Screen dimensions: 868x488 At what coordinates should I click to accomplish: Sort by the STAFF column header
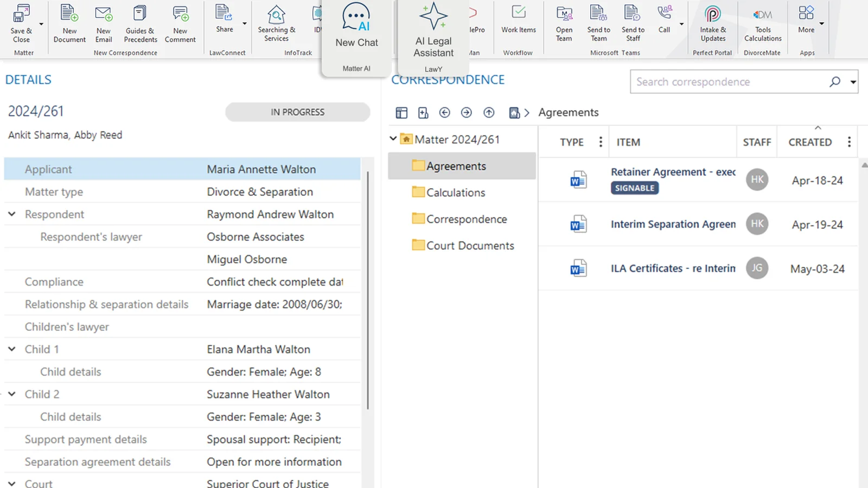[x=757, y=142]
